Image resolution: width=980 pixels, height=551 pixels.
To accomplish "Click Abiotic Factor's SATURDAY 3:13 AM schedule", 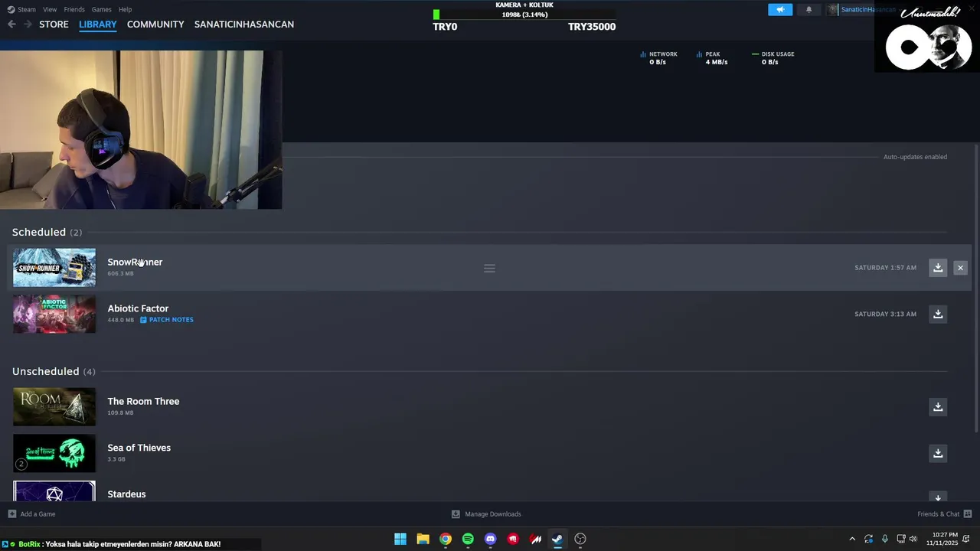I will [x=885, y=314].
